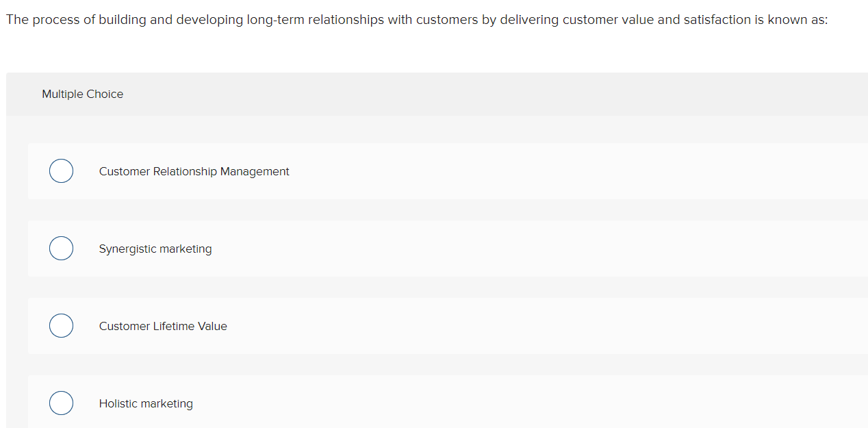
Task: Click the Customer Lifetime Value answer text
Action: (x=163, y=326)
